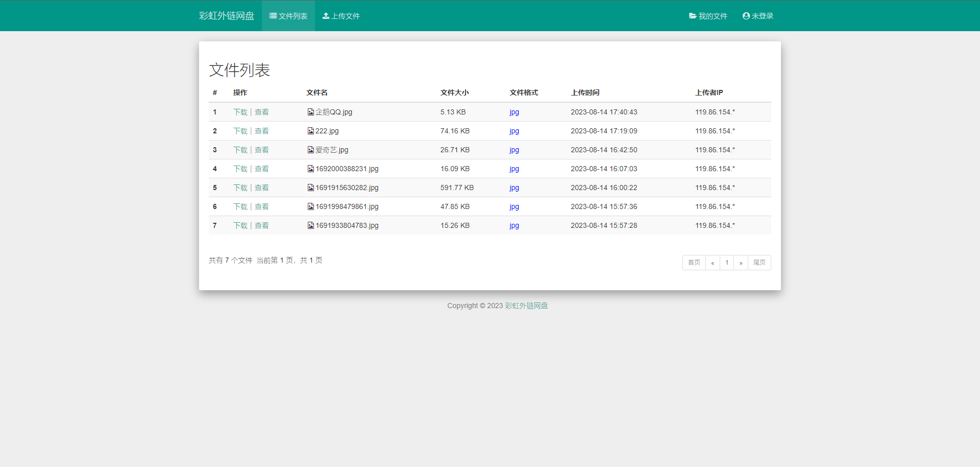The height and width of the screenshot is (467, 980).
Task: Click 下载 in row 4 for 1692000388231.jpg
Action: (240, 169)
